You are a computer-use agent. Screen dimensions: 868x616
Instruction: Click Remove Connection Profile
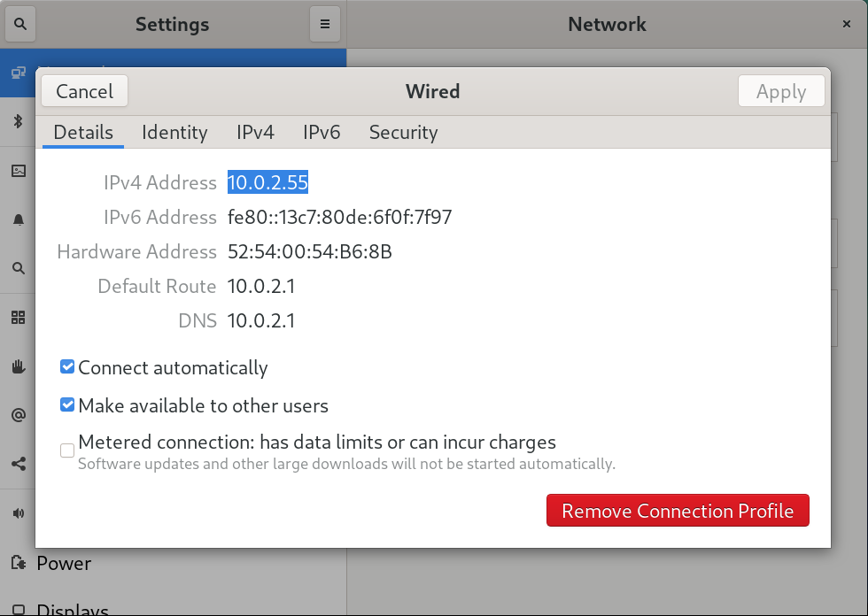(x=678, y=511)
